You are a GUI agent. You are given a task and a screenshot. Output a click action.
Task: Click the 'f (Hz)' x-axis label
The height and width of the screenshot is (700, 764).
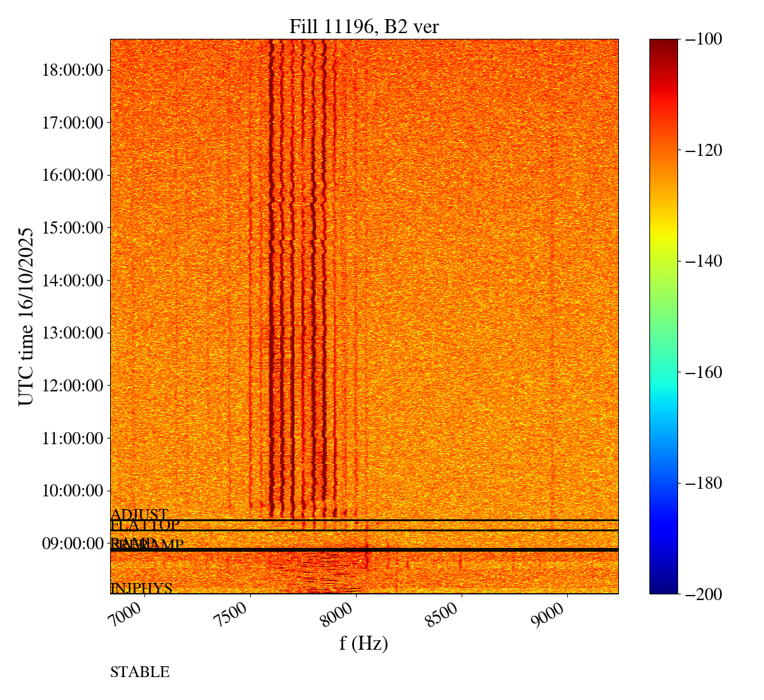tap(364, 643)
